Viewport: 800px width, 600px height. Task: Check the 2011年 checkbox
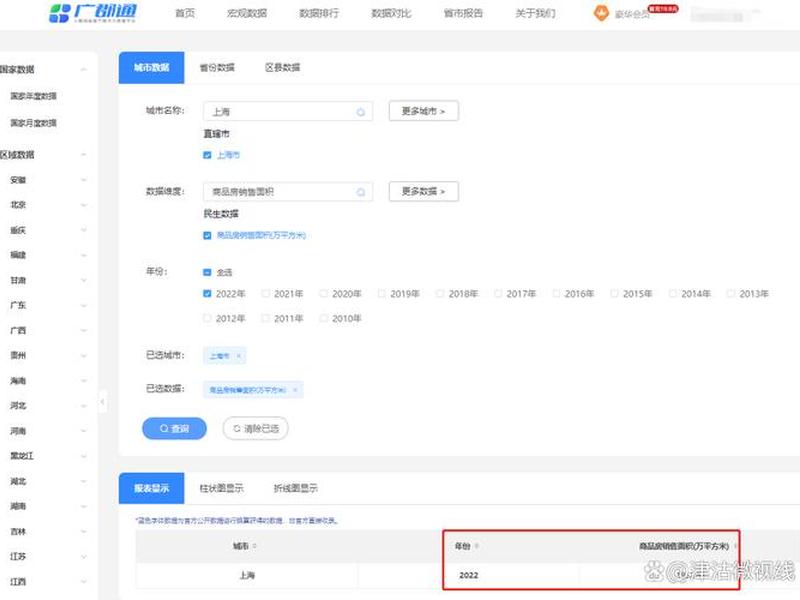pyautogui.click(x=265, y=318)
